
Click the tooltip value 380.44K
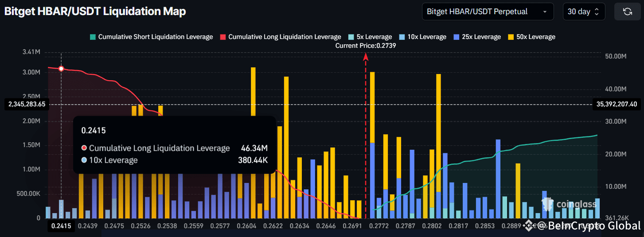click(x=253, y=160)
